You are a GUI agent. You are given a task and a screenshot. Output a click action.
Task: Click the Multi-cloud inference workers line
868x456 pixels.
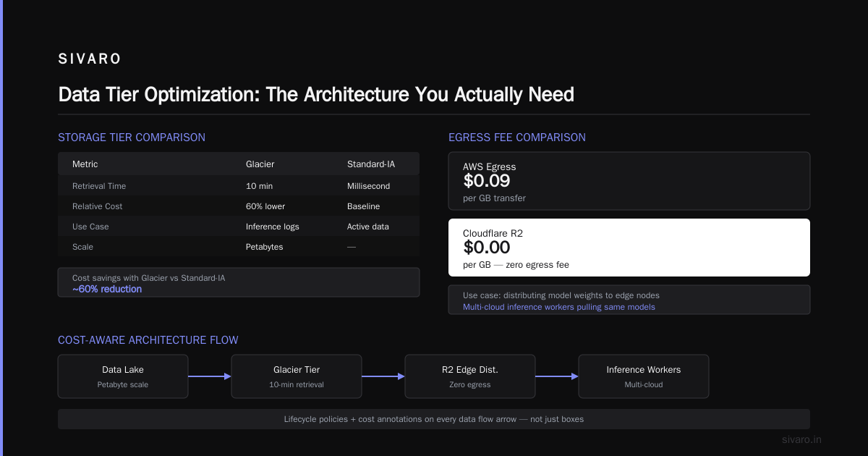point(559,307)
